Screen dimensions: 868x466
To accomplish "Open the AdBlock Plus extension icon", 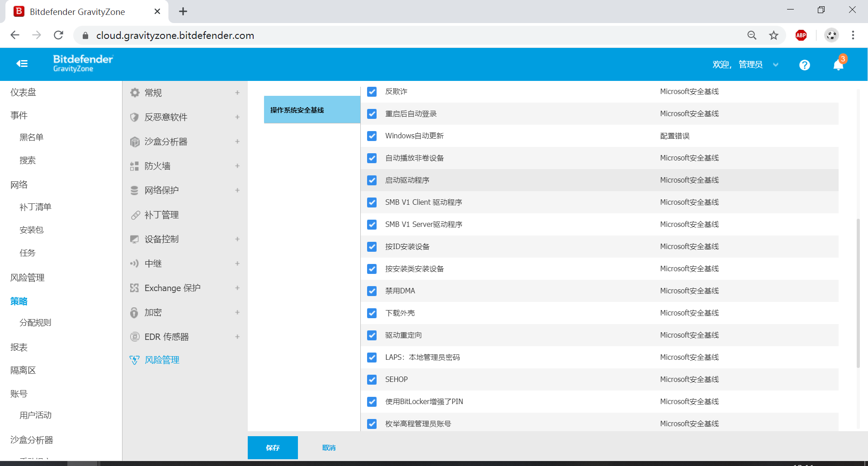I will 801,35.
